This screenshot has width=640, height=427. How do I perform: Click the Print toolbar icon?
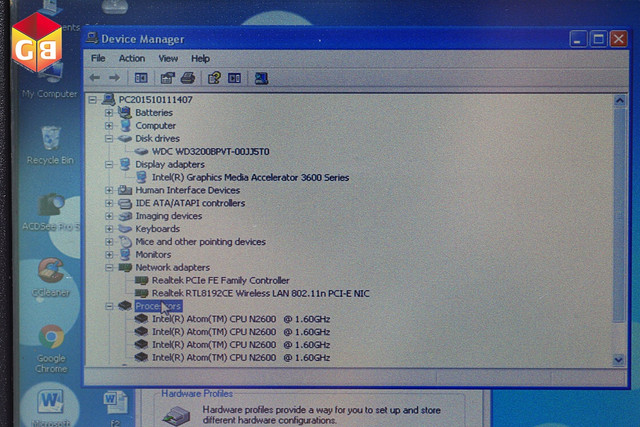(x=188, y=78)
